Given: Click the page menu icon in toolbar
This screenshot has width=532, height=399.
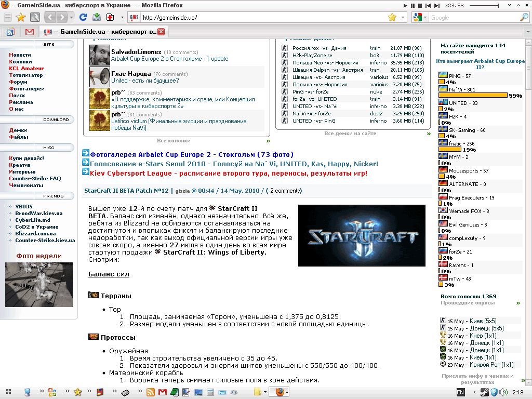Looking at the screenshot, I should (x=8, y=17).
